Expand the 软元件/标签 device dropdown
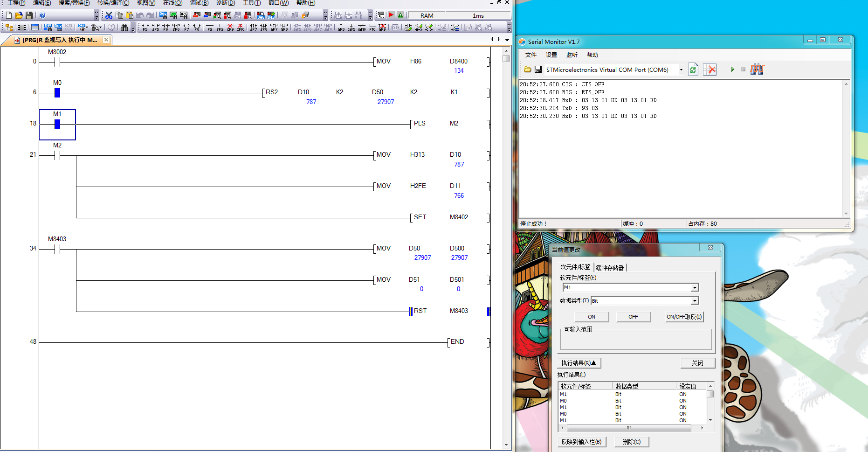 [695, 288]
